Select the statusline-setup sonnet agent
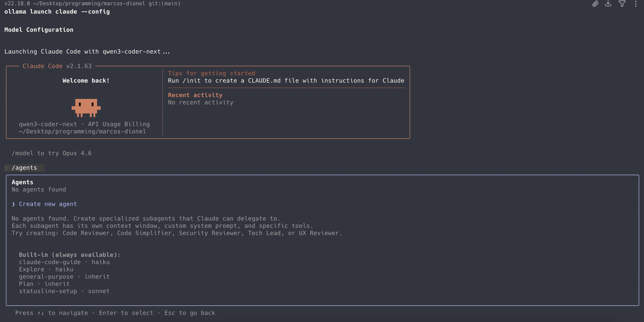Image resolution: width=644 pixels, height=322 pixels. click(x=64, y=291)
